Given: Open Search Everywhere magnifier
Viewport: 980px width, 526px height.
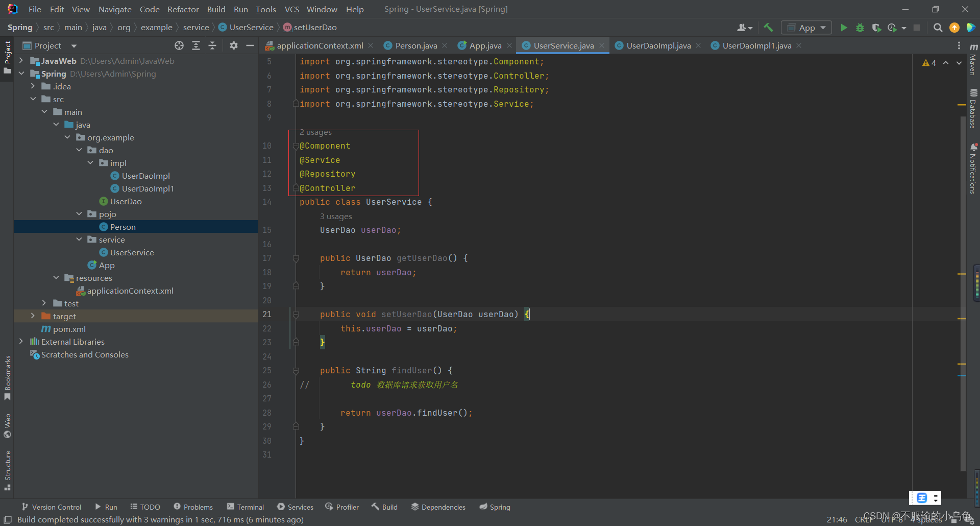Looking at the screenshot, I should coord(938,28).
